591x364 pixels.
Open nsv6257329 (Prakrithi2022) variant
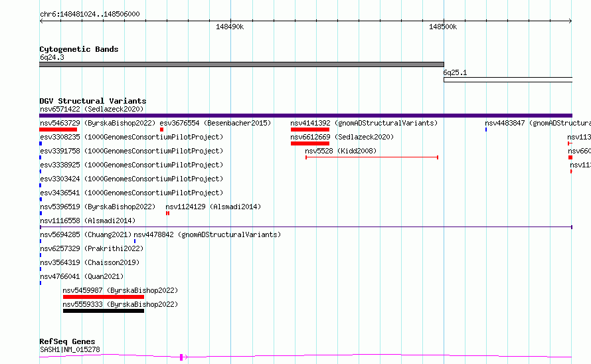tap(92, 248)
